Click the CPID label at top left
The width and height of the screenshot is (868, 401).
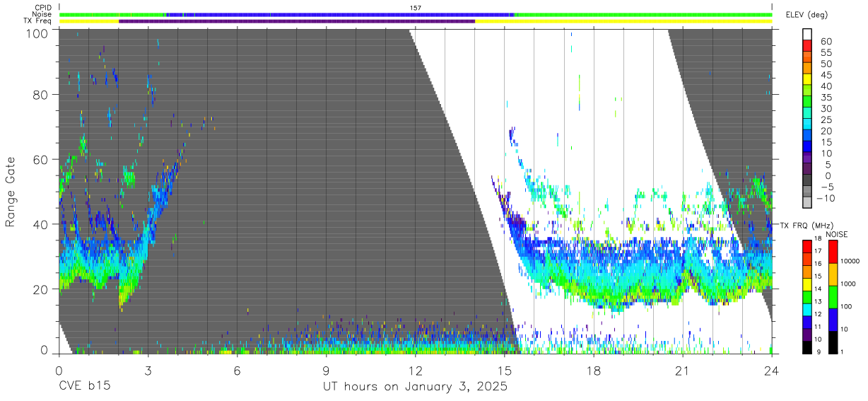[43, 8]
